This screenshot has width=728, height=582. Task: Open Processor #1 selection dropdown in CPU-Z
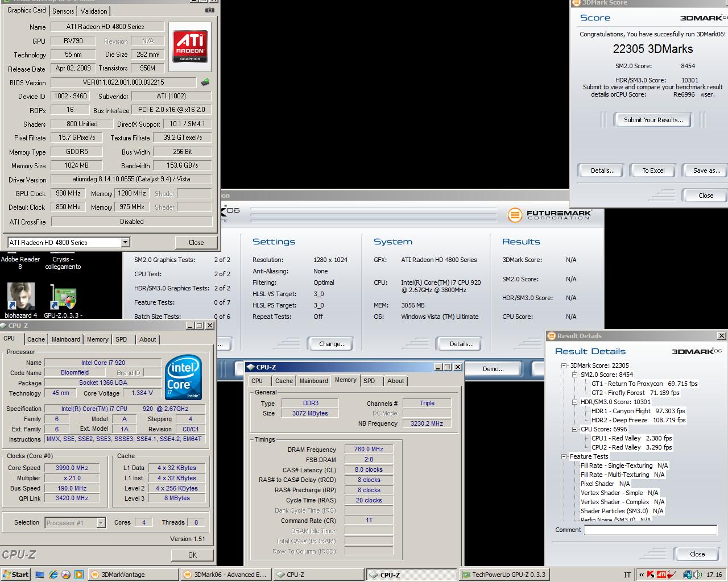101,523
